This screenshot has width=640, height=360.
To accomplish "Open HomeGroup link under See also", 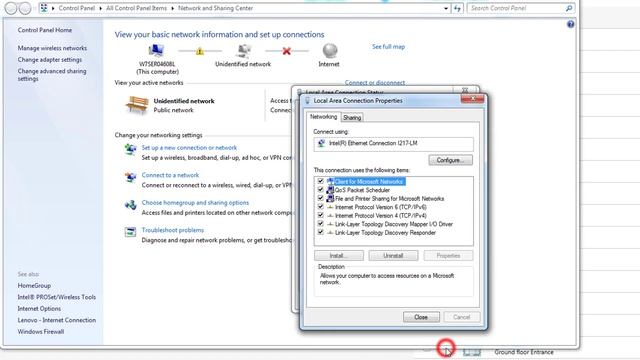I will tap(34, 286).
